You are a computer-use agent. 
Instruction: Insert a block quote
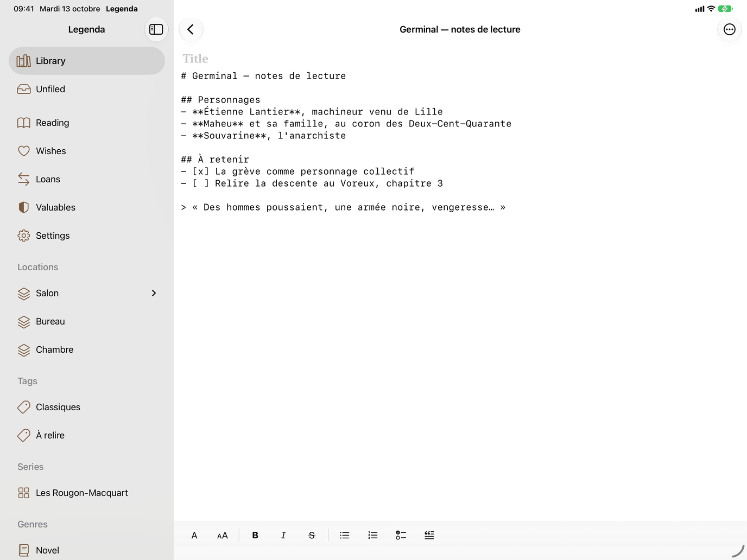[429, 536]
